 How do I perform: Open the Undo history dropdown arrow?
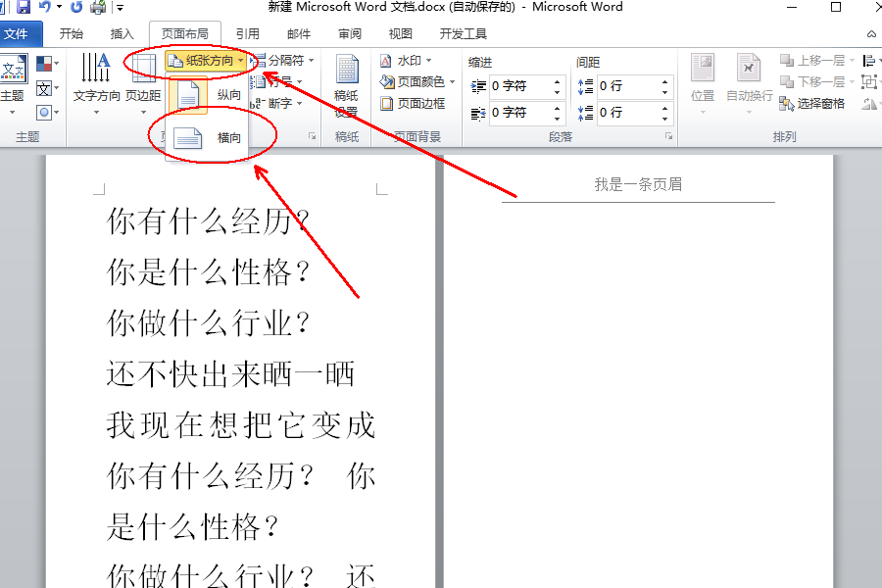click(x=59, y=7)
